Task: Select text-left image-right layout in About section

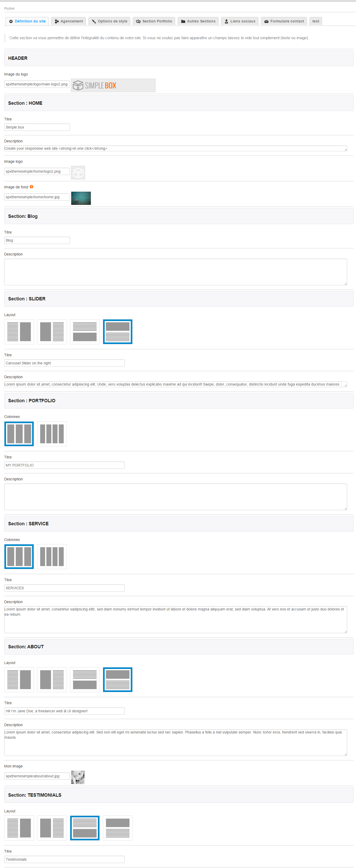Action: pos(19,679)
